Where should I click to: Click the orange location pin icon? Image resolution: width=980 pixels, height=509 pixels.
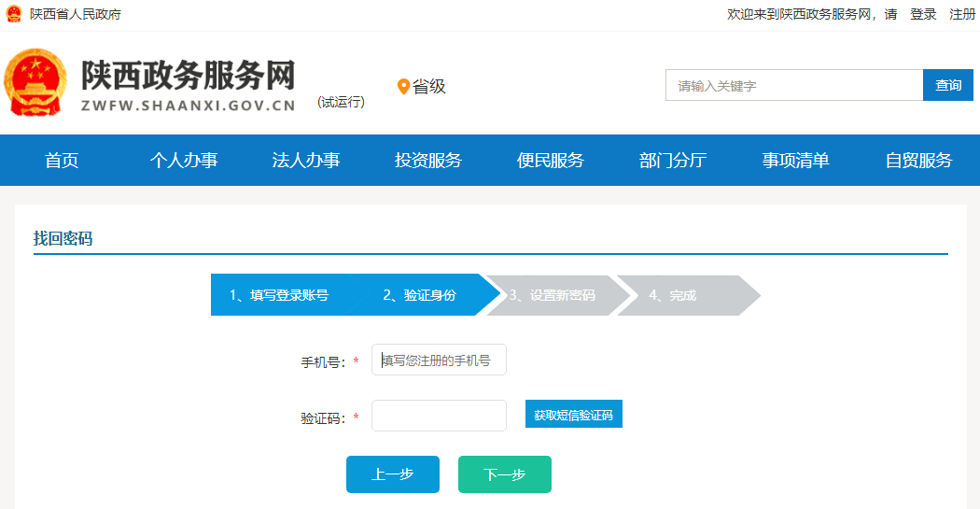click(403, 87)
